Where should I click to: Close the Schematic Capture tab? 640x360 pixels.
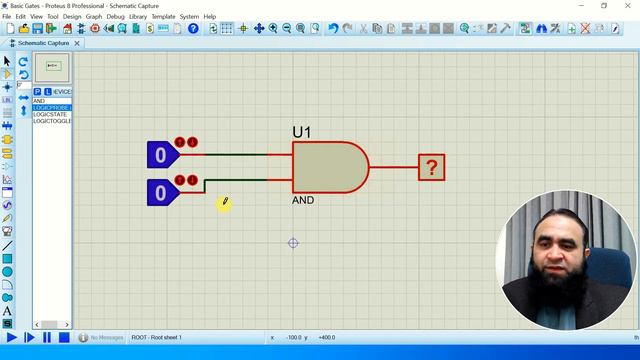pyautogui.click(x=77, y=43)
